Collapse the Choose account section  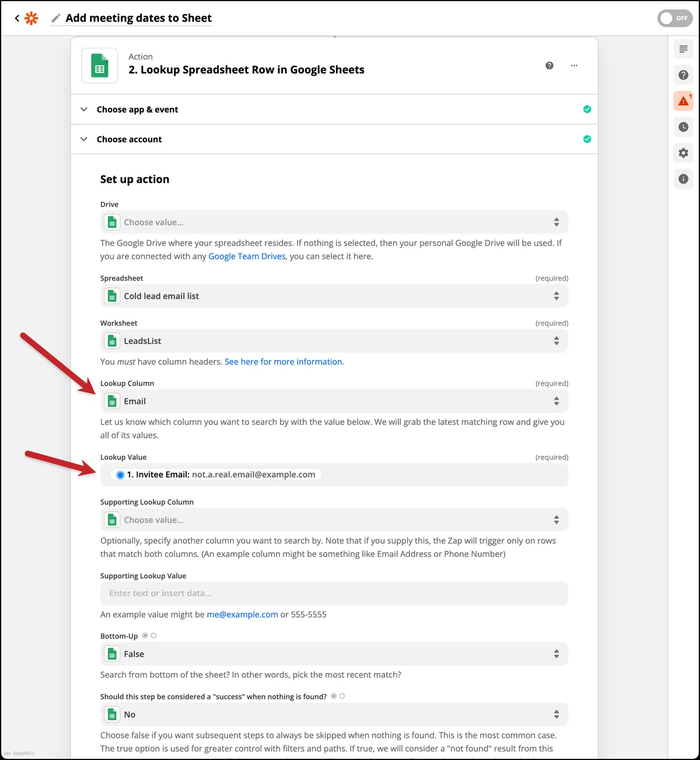[334, 139]
